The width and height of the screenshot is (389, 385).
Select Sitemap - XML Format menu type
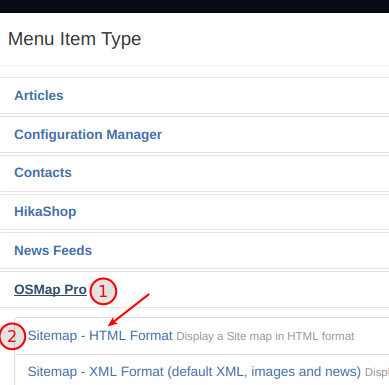tap(194, 372)
